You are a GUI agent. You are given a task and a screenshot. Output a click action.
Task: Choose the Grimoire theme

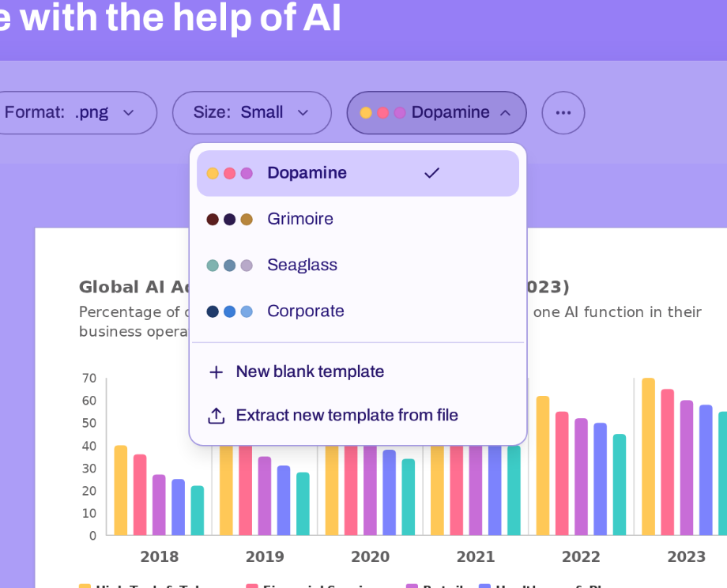click(x=357, y=219)
